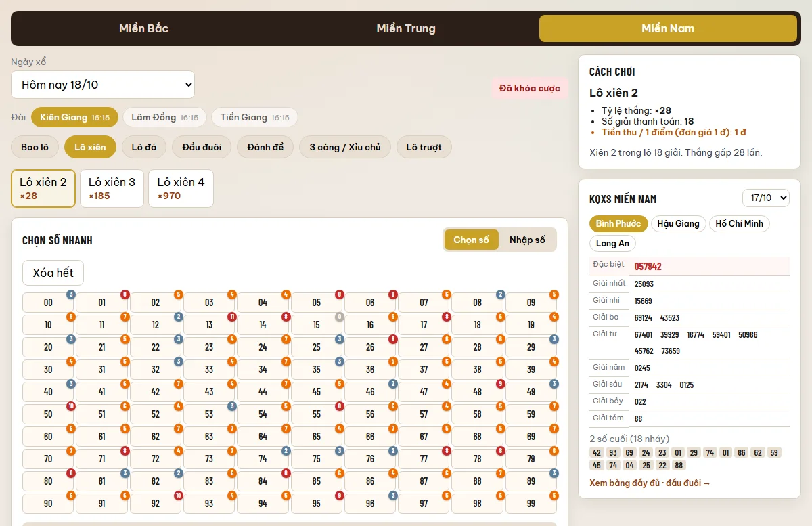812x526 pixels.
Task: Select the Lô xiên 2 ×28 option
Action: pyautogui.click(x=43, y=188)
